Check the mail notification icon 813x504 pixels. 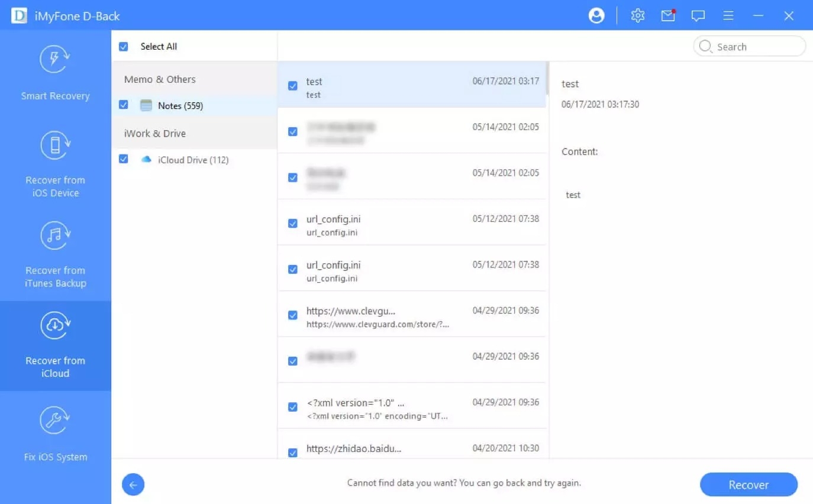pyautogui.click(x=668, y=16)
